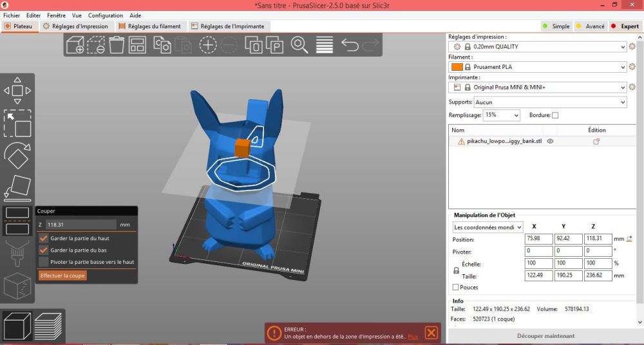Click the Search magnifier icon
644x345 pixels.
point(299,45)
